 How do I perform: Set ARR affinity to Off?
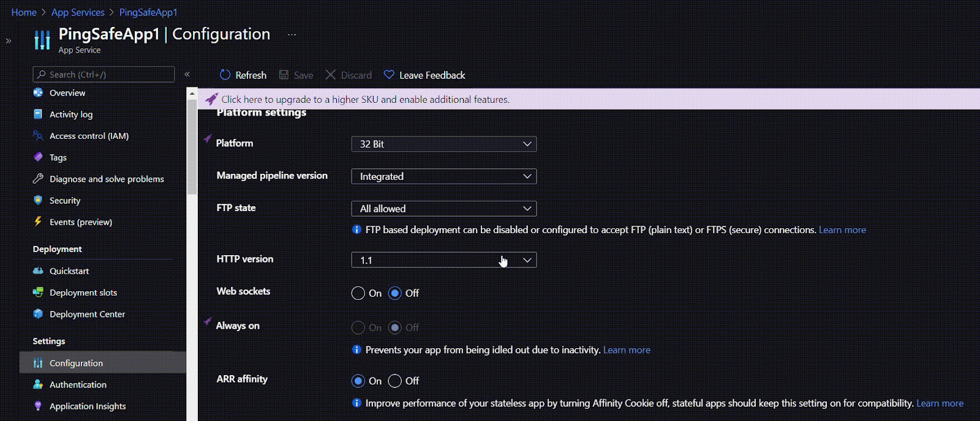(x=395, y=381)
